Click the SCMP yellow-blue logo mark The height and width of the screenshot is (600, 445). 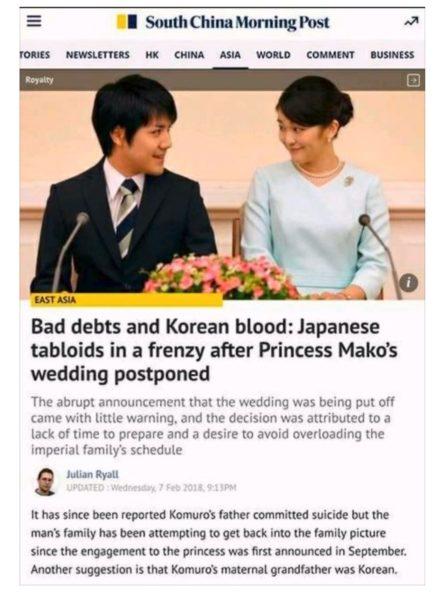[x=127, y=22]
